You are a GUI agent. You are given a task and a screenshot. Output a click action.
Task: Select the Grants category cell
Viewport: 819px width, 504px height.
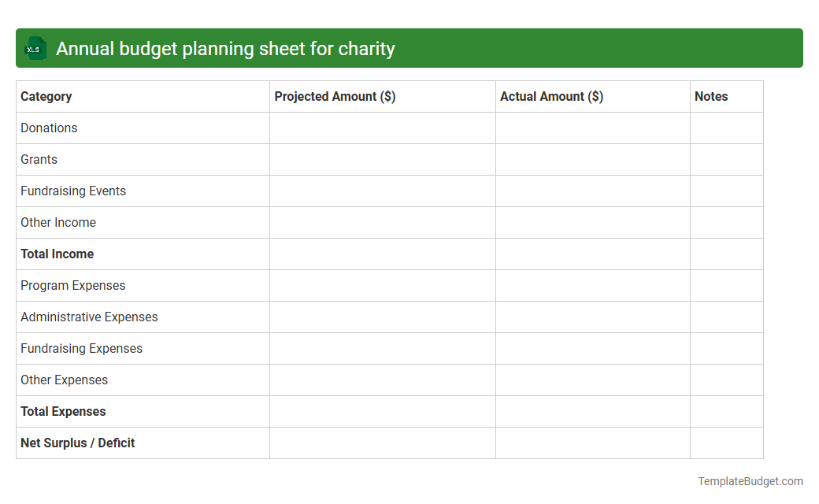click(x=39, y=159)
